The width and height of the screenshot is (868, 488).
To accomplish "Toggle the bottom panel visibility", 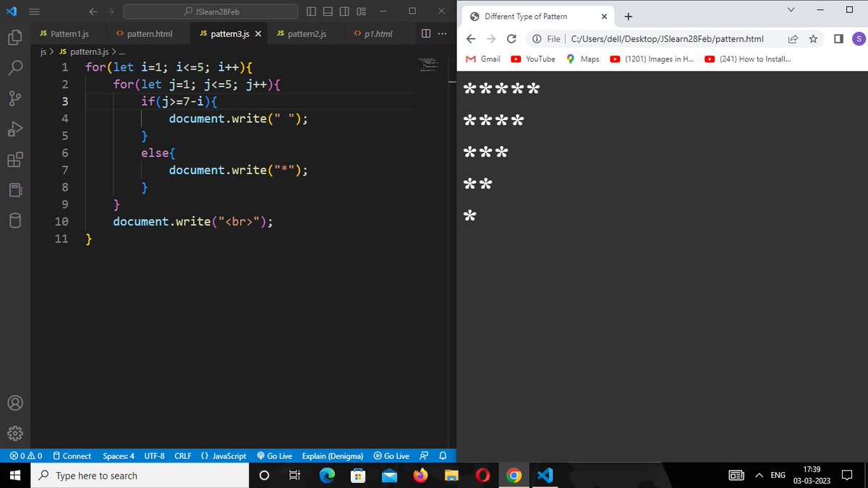I will click(328, 12).
